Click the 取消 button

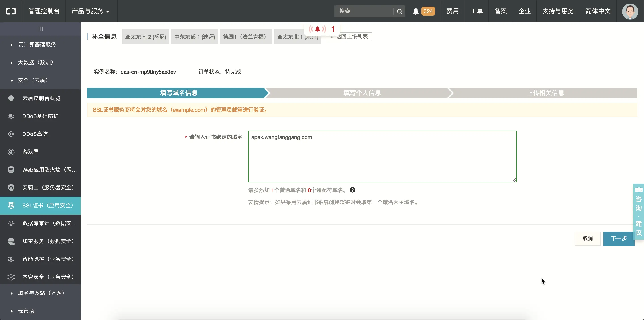coord(587,239)
